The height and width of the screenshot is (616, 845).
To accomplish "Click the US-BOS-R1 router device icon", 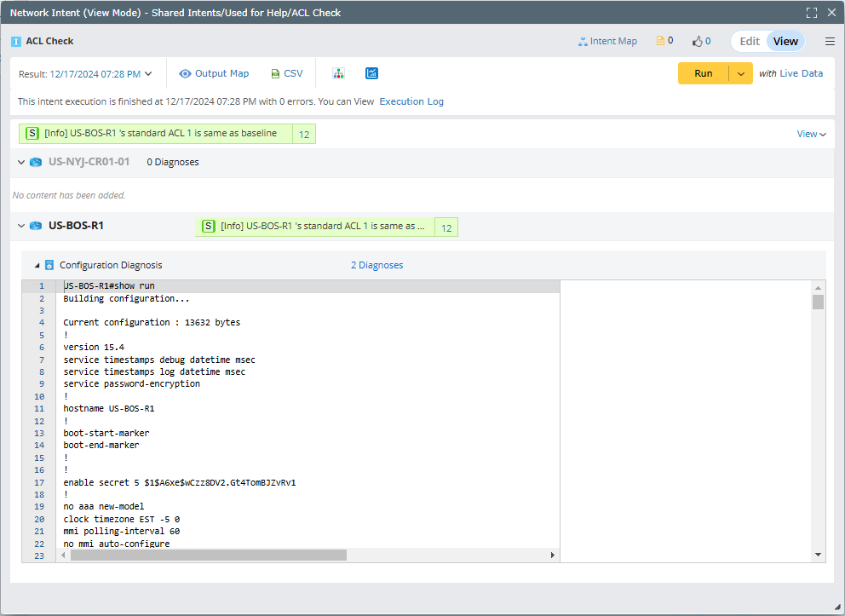I will (36, 226).
